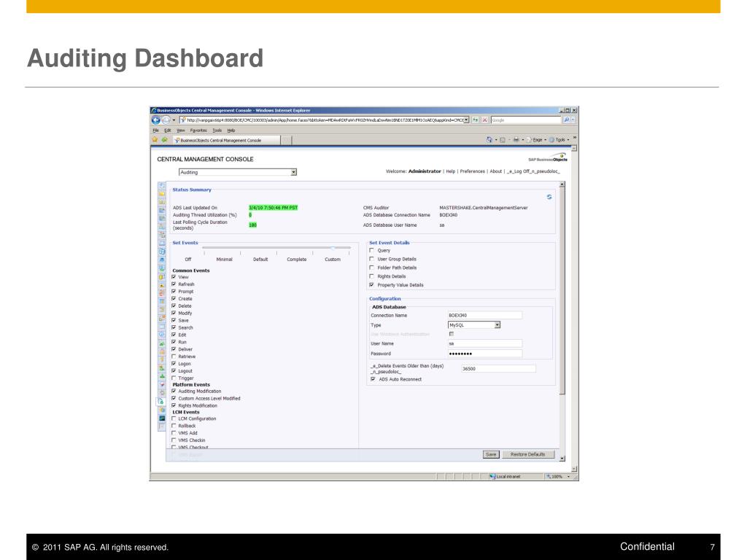747x560 pixels.
Task: Open the Edit menu
Action: (x=167, y=130)
